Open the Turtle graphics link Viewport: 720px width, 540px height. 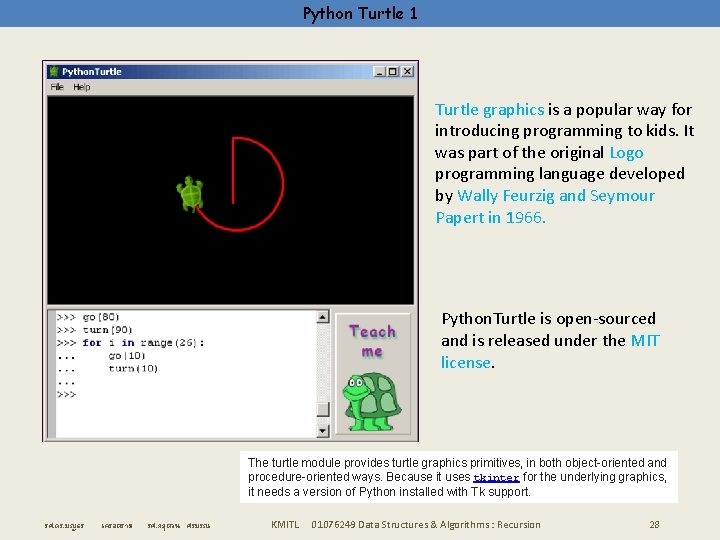489,110
